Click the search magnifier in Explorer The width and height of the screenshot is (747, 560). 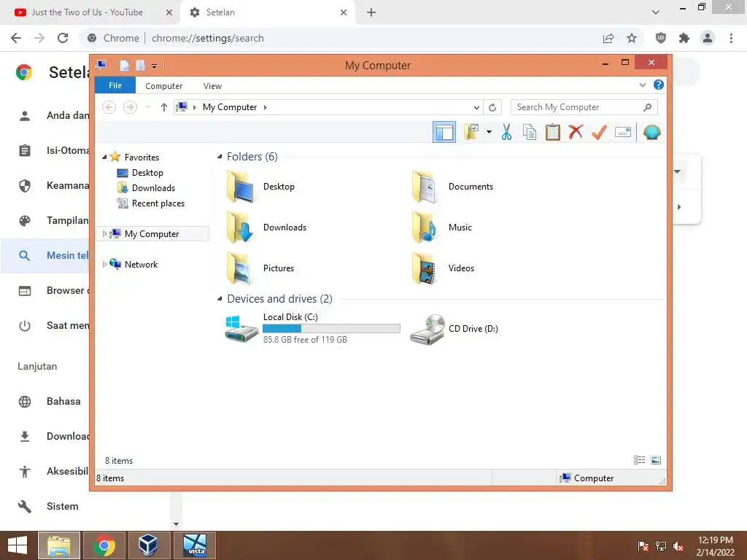(x=648, y=107)
